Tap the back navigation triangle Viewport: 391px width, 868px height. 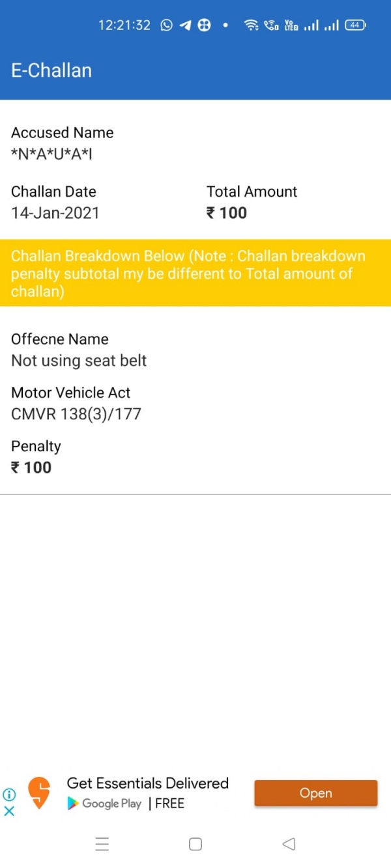click(289, 844)
